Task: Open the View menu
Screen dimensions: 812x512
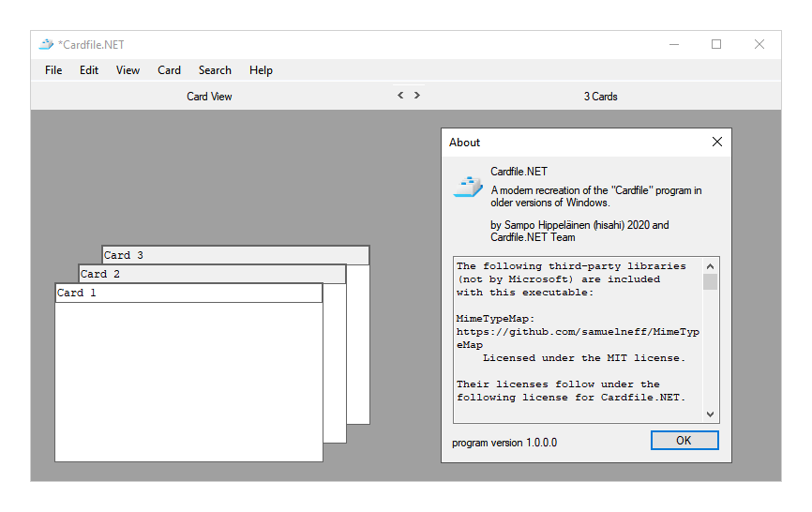Action: [128, 70]
